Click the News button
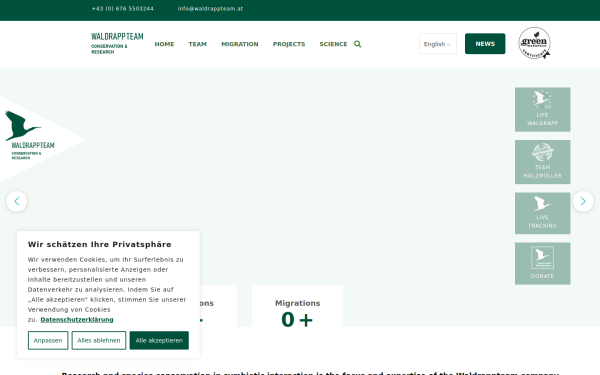The height and width of the screenshot is (375, 600). coord(485,44)
